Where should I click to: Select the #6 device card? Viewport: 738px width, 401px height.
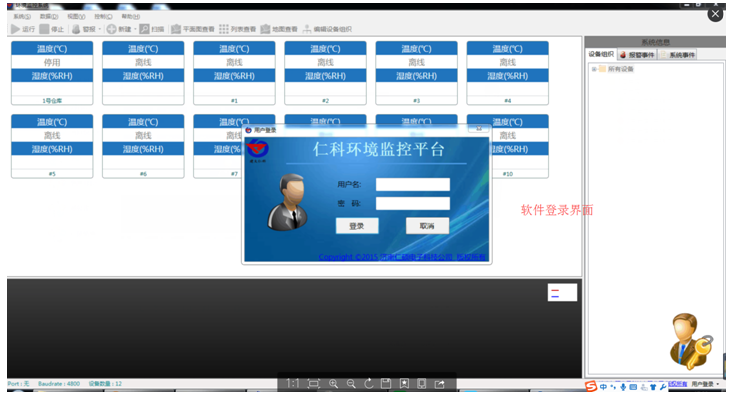(143, 146)
